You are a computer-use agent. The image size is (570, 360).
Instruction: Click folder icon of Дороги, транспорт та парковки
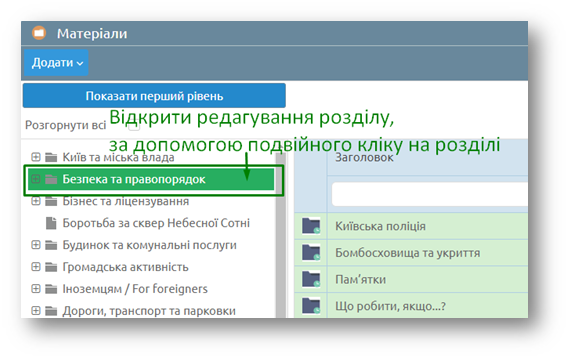(x=51, y=311)
